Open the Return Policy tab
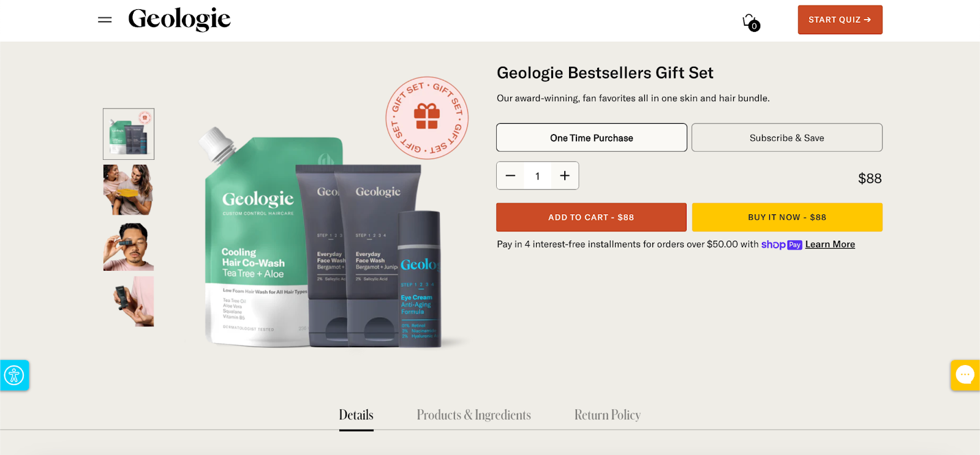 click(608, 415)
